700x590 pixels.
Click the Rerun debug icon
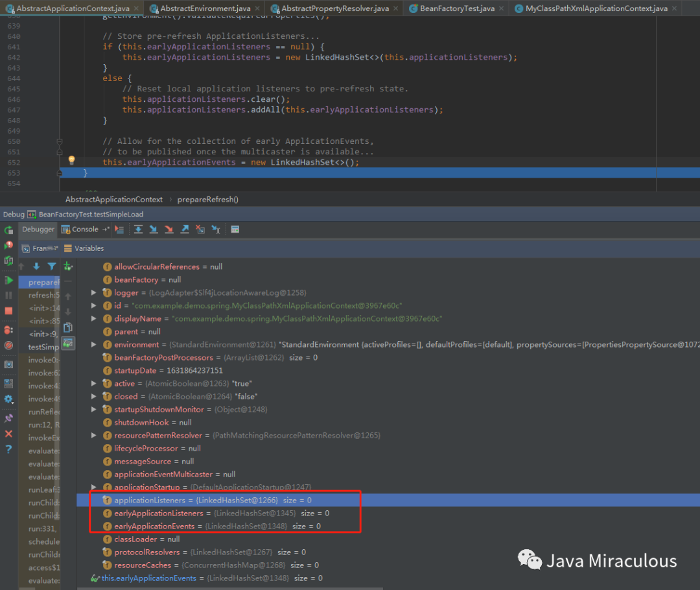(x=8, y=230)
